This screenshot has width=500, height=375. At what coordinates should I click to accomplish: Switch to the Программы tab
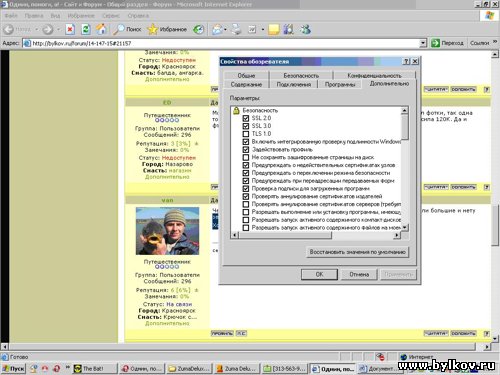pyautogui.click(x=340, y=84)
